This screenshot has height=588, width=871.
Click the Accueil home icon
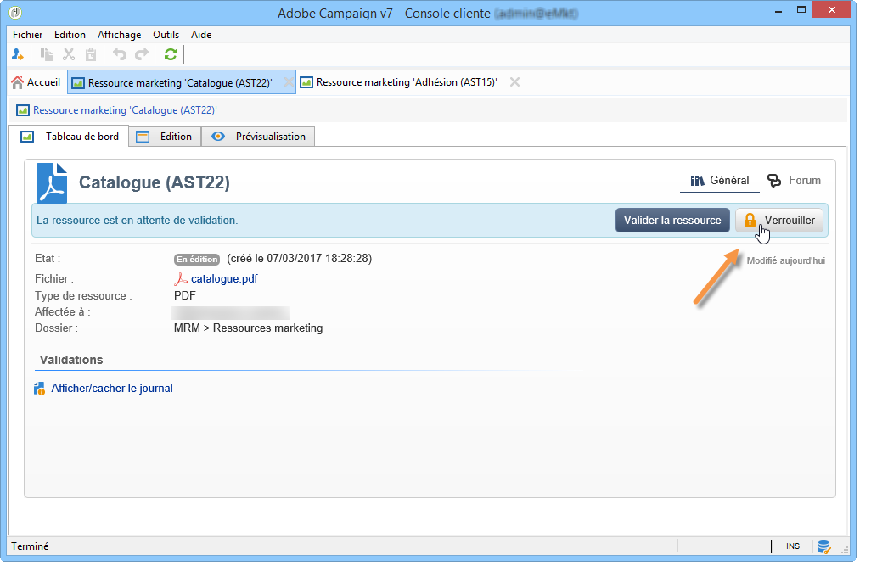coord(18,82)
